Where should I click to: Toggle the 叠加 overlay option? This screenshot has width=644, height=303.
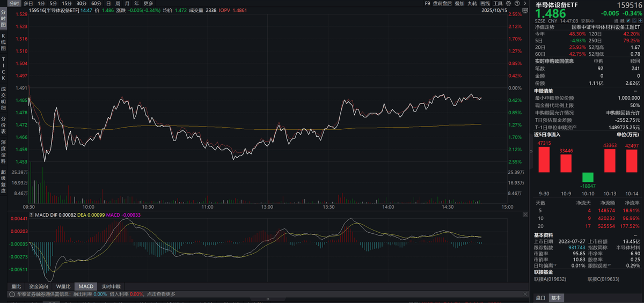click(459, 3)
